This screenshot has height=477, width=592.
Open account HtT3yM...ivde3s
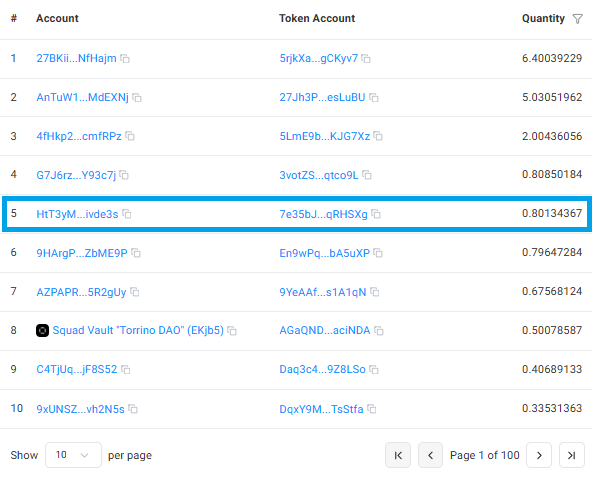77,214
